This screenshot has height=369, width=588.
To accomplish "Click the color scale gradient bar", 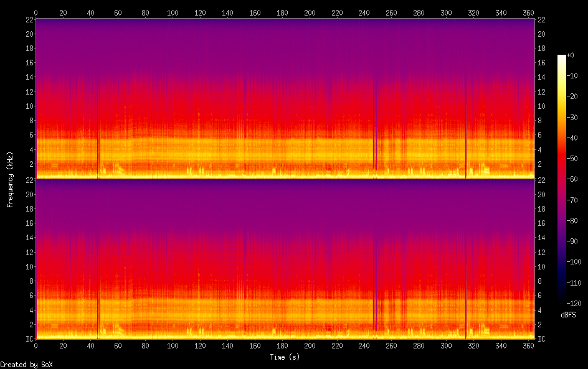I will point(562,179).
